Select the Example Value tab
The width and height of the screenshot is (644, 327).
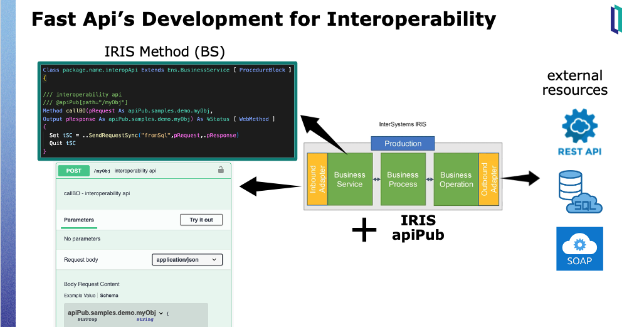click(x=80, y=295)
